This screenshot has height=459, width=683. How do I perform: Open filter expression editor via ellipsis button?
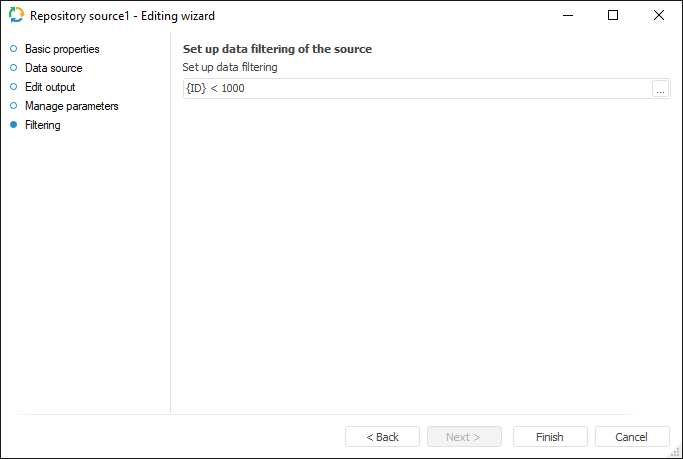click(x=660, y=89)
